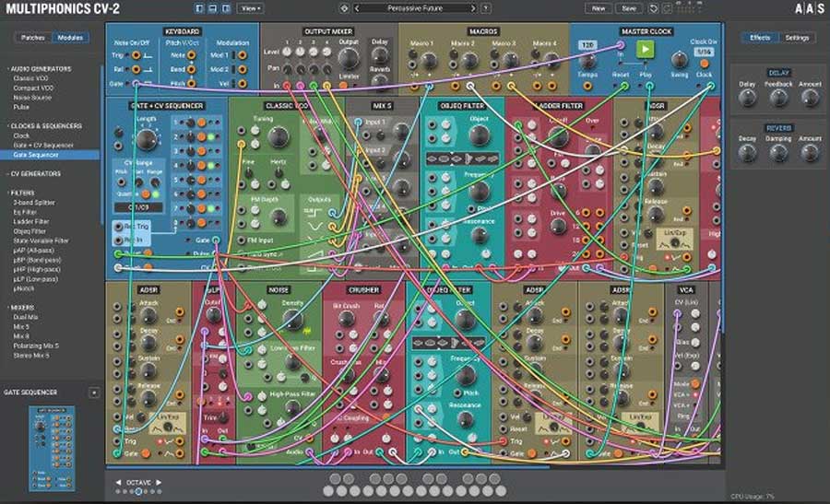Screen dimensions: 830x504
Task: Click the AAS logo in top right
Action: click(810, 9)
